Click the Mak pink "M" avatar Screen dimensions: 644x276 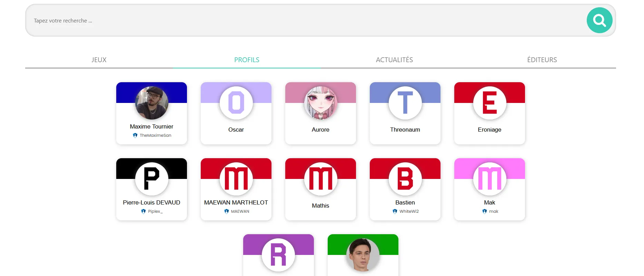click(490, 179)
